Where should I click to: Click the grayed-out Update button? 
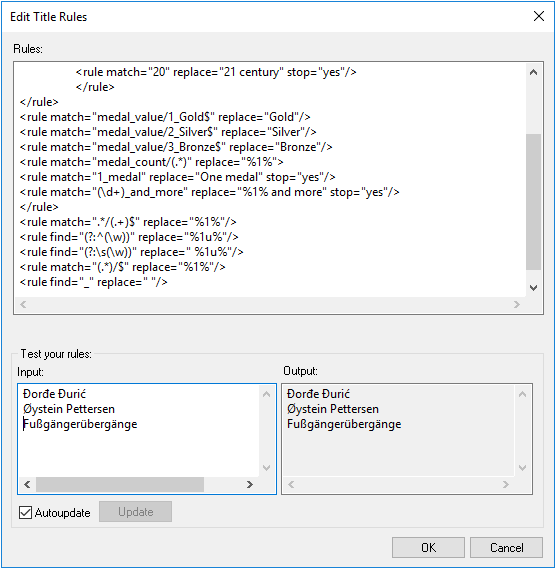(x=136, y=512)
